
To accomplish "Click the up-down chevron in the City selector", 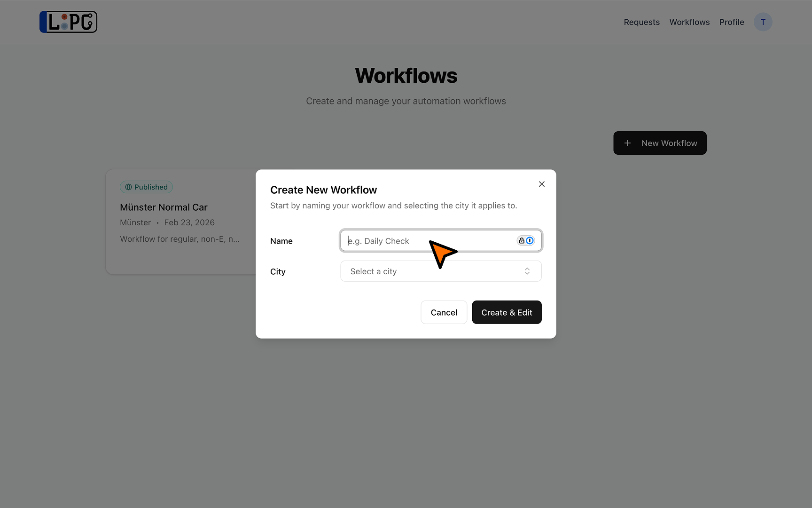I will [527, 271].
